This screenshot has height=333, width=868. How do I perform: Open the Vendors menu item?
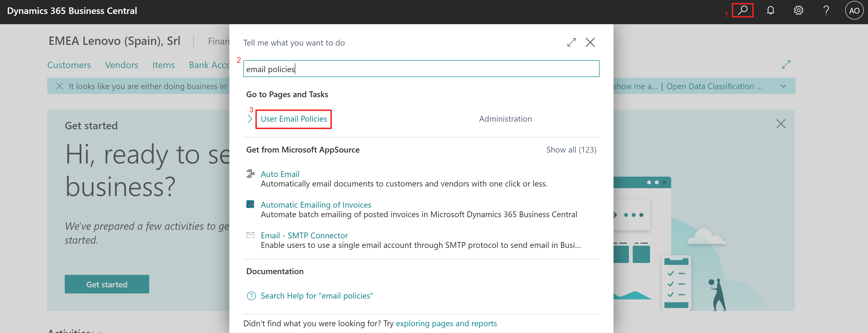pos(122,65)
